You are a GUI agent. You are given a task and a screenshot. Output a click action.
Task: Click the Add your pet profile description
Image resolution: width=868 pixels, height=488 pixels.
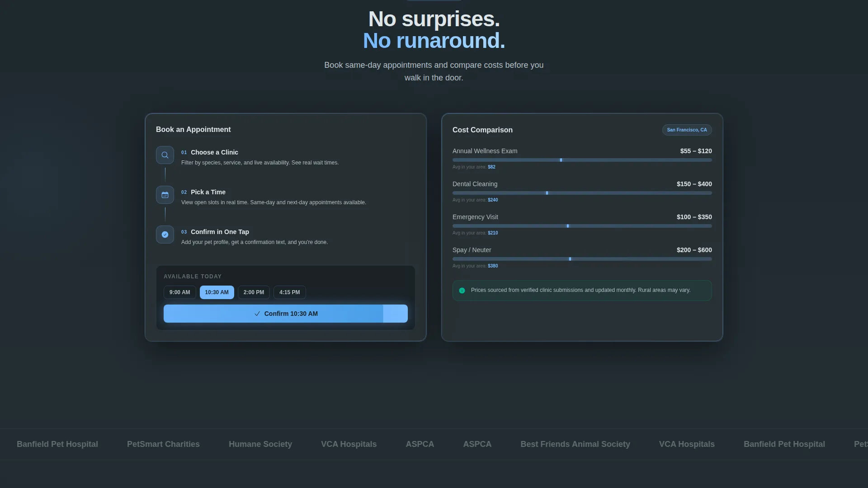click(x=255, y=242)
